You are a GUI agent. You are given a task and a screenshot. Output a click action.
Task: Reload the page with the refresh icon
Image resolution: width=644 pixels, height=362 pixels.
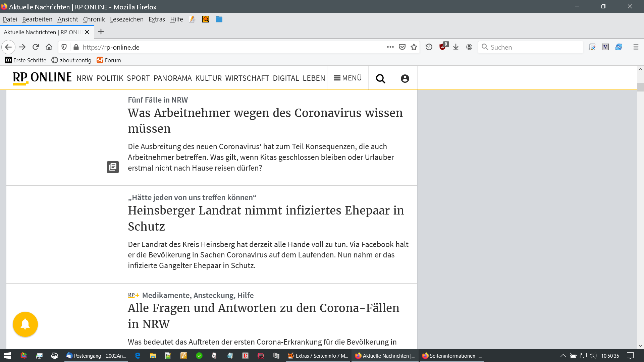[36, 47]
